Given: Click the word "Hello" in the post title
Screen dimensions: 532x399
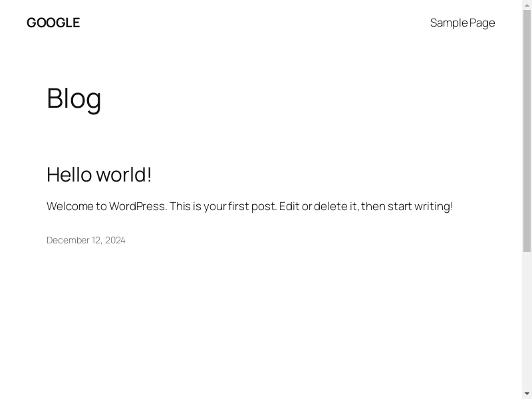Looking at the screenshot, I should pyautogui.click(x=69, y=174).
